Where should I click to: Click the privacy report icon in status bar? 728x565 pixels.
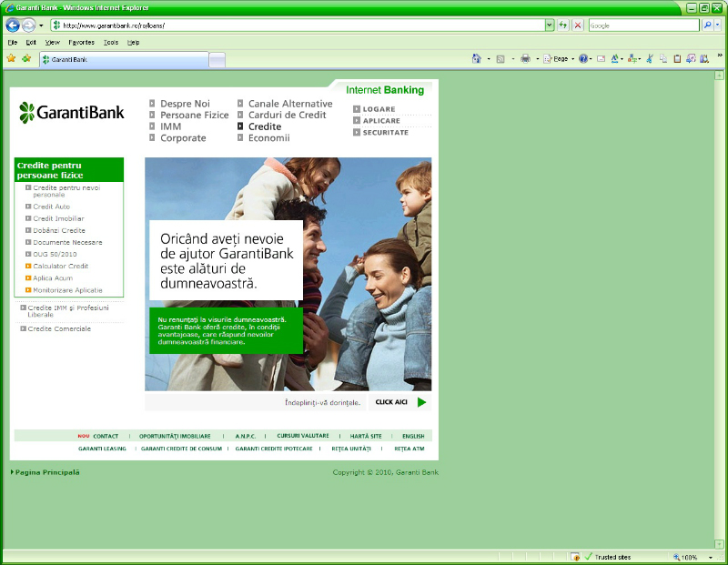[575, 557]
